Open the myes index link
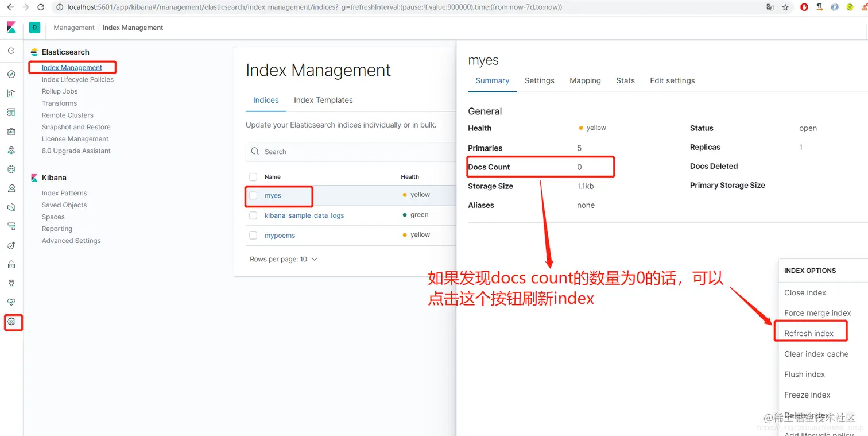The width and height of the screenshot is (868, 436). [273, 196]
